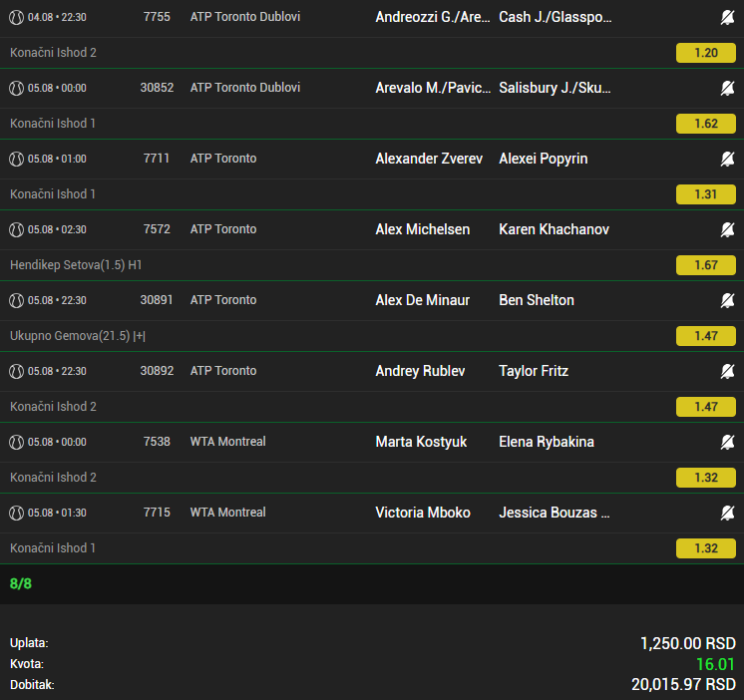Click 1.47 odds for Ukupno Gemova(21.5)

(705, 336)
